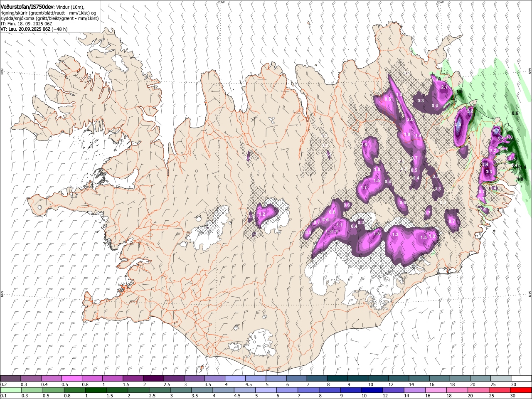
Task: Pick upper legend swatch starting at 0.2
Action: tap(10, 379)
